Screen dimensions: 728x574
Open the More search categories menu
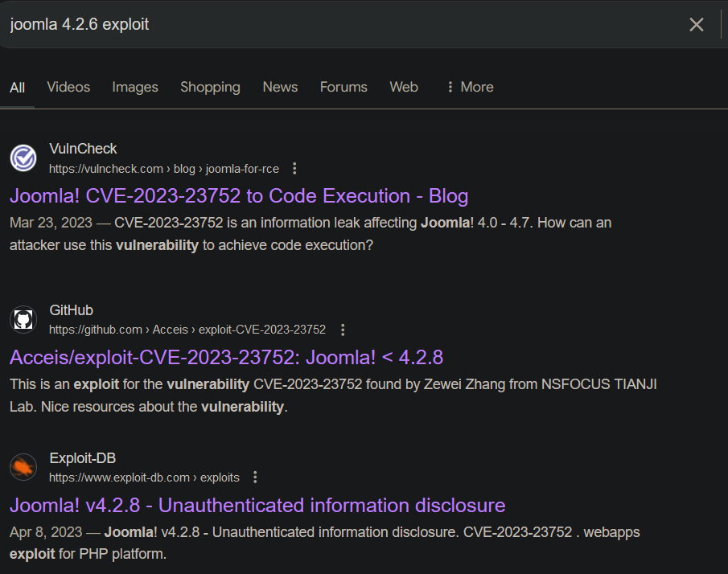point(469,87)
